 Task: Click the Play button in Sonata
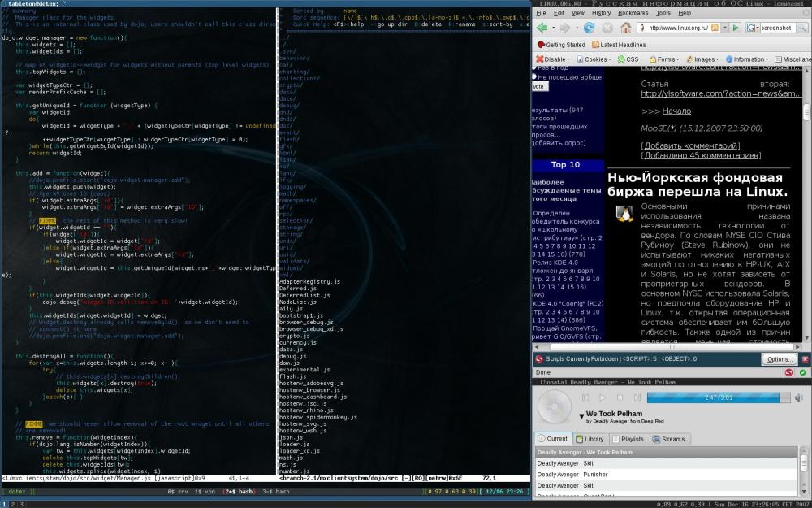pos(603,397)
